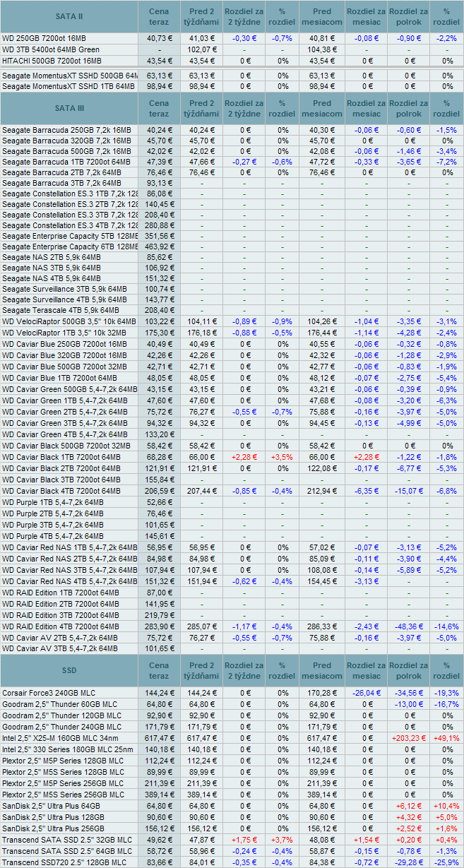
Task: Select "WD Caviar AV 3TB 5,4-7,2k 64MB" name
Action: [61, 648]
